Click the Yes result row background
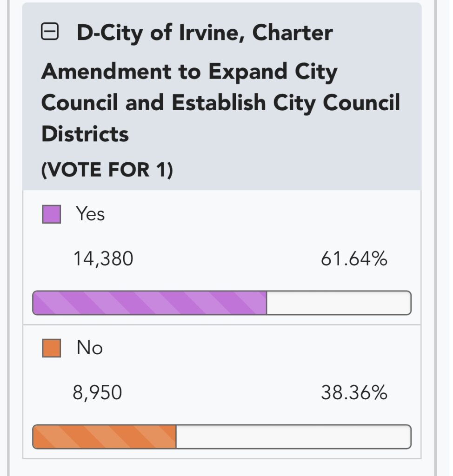The width and height of the screenshot is (453, 476). click(x=222, y=258)
